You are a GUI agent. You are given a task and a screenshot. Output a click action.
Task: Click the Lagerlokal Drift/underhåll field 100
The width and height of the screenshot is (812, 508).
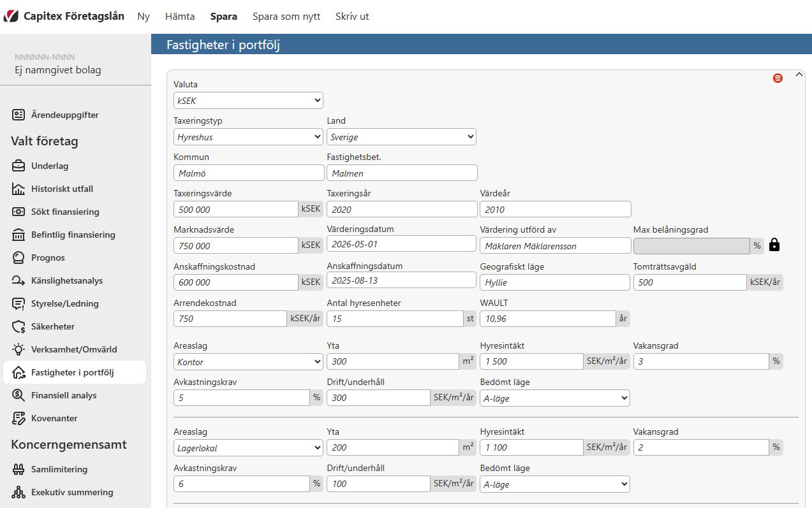point(378,484)
